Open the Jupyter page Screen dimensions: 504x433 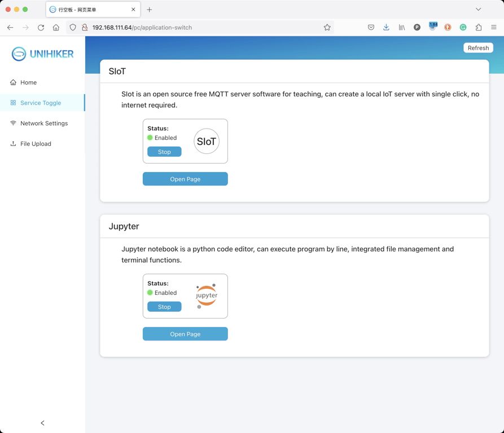click(x=185, y=334)
